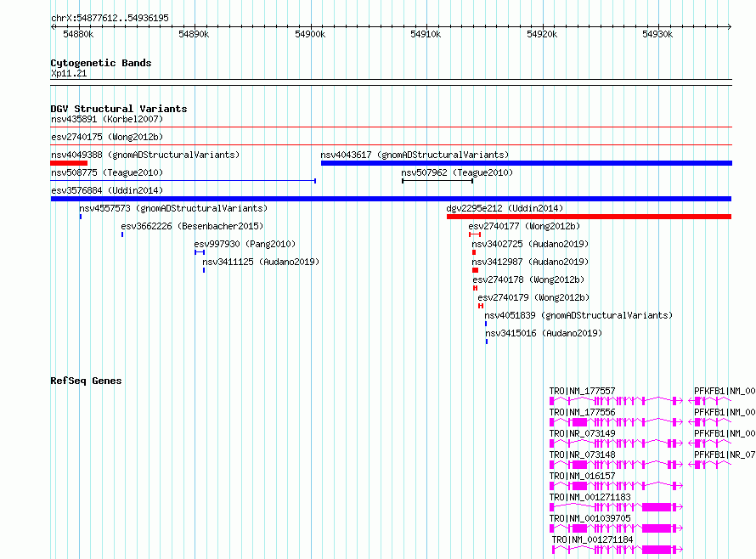756x559 pixels.
Task: Open the nsv4049388 (gnomADStructuralVariants) label
Action: (x=145, y=155)
